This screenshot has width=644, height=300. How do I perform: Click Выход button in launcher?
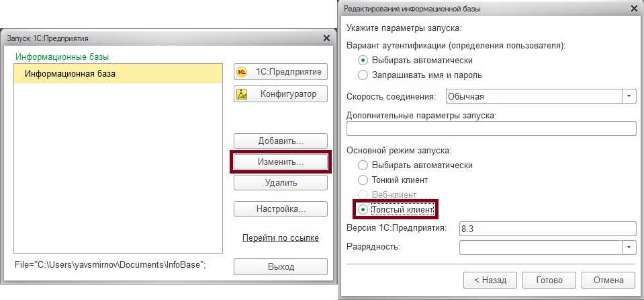click(281, 266)
